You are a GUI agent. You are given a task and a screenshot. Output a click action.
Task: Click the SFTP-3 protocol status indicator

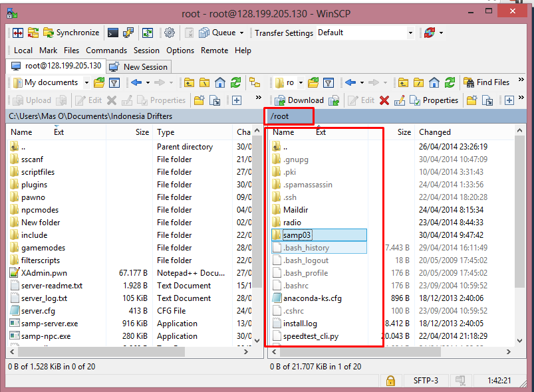click(426, 381)
